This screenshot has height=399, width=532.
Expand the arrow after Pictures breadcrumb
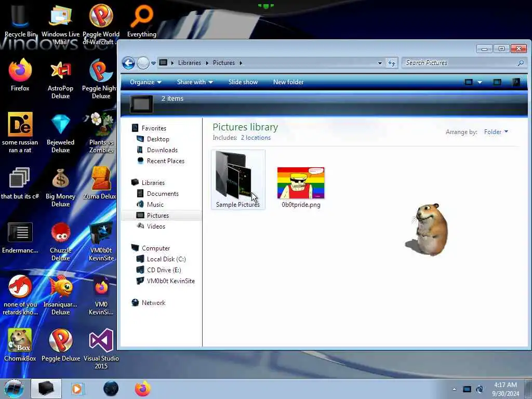(241, 63)
